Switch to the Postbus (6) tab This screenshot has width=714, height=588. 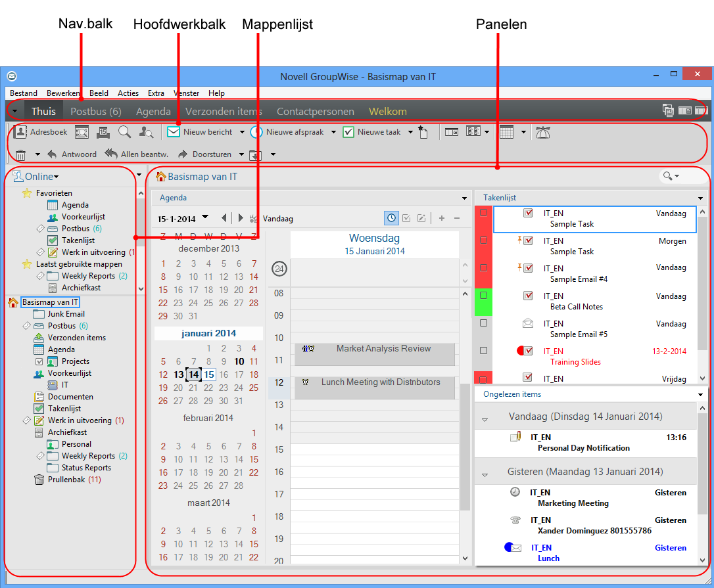[x=95, y=112]
